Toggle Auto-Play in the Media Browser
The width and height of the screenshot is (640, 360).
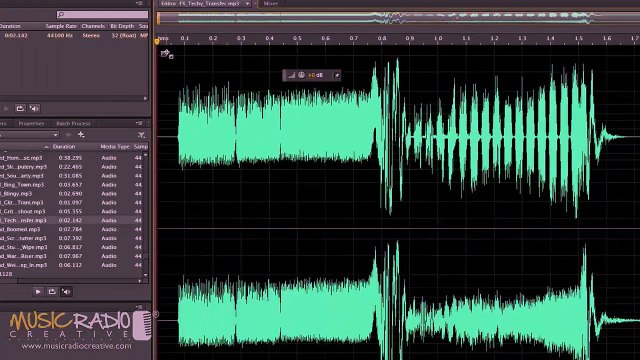point(66,291)
